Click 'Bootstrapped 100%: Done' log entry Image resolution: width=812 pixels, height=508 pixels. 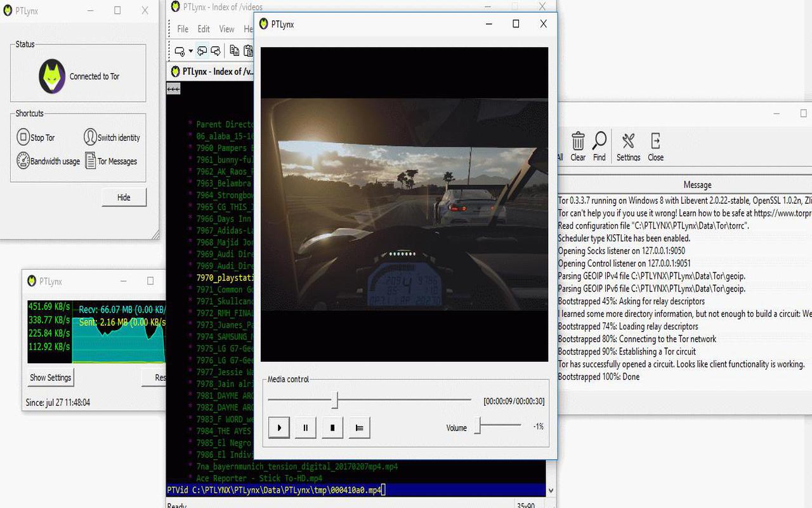pyautogui.click(x=599, y=377)
